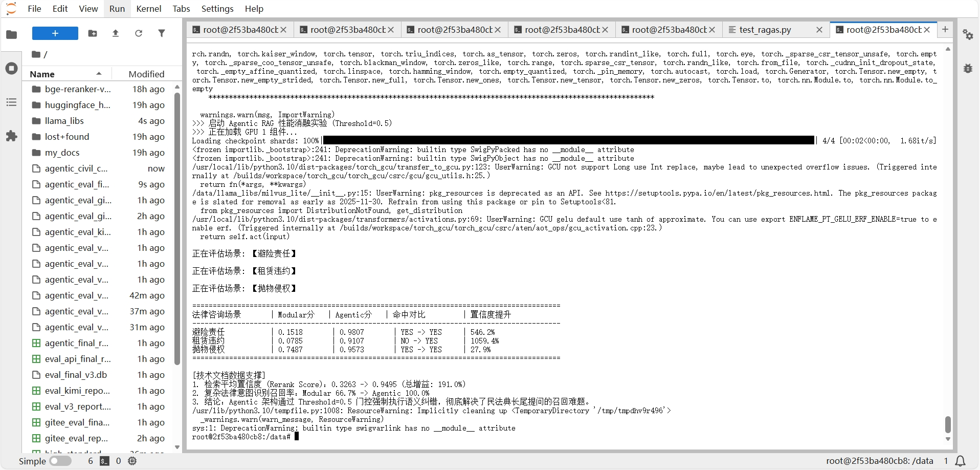Open the llama_libs folder
The height and width of the screenshot is (470, 980).
pyautogui.click(x=98, y=121)
